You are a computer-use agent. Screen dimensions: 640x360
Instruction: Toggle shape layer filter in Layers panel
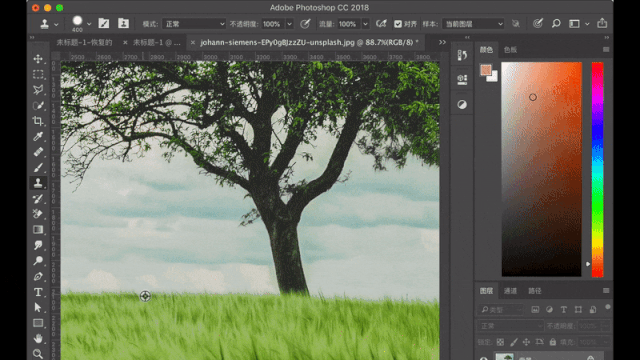(x=578, y=310)
